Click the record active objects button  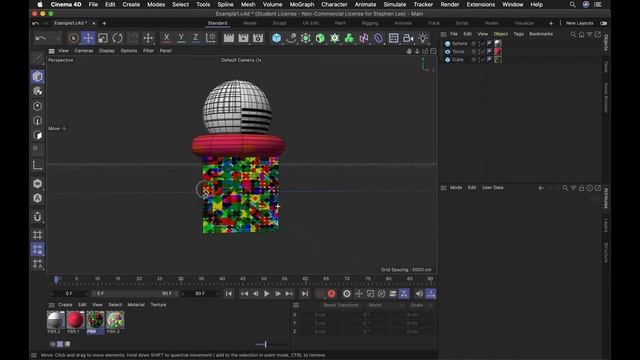320,293
